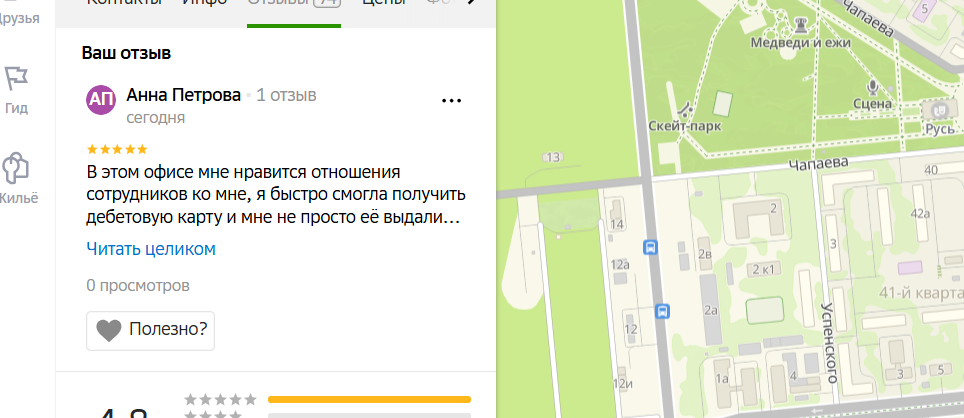Click Читать целиком to expand review
Image resolution: width=964 pixels, height=418 pixels.
pyautogui.click(x=151, y=249)
